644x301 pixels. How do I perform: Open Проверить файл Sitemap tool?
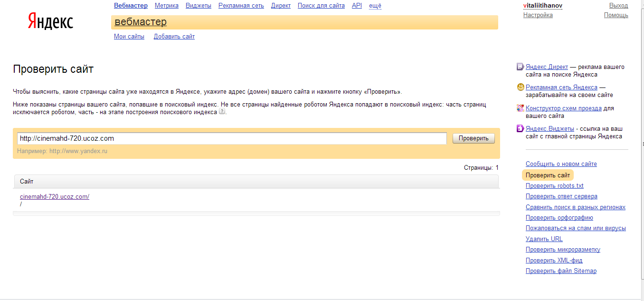tap(561, 271)
